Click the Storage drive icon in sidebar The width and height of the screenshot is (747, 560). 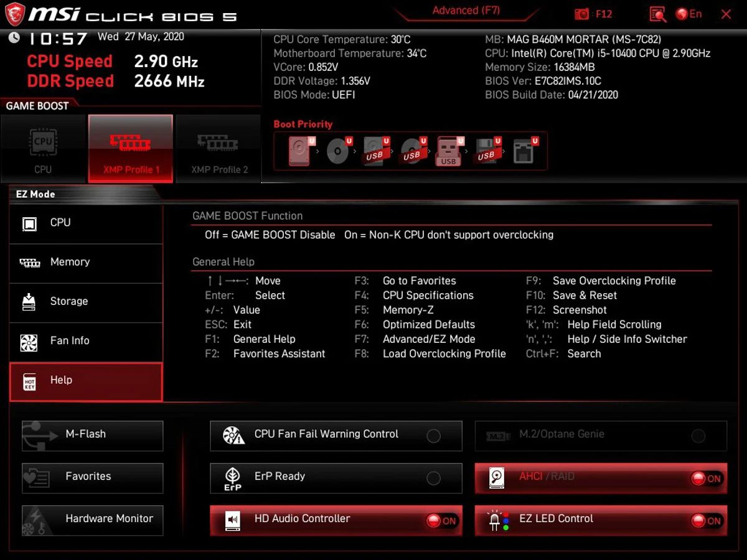pyautogui.click(x=29, y=302)
